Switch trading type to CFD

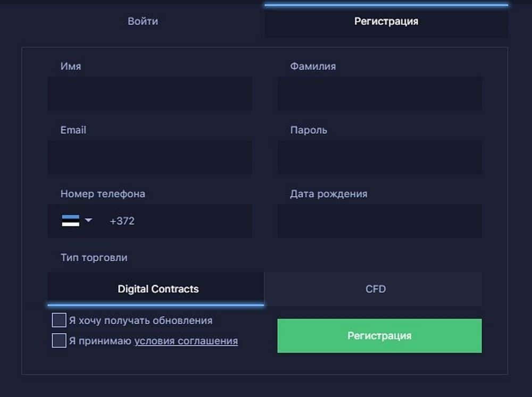pyautogui.click(x=375, y=289)
